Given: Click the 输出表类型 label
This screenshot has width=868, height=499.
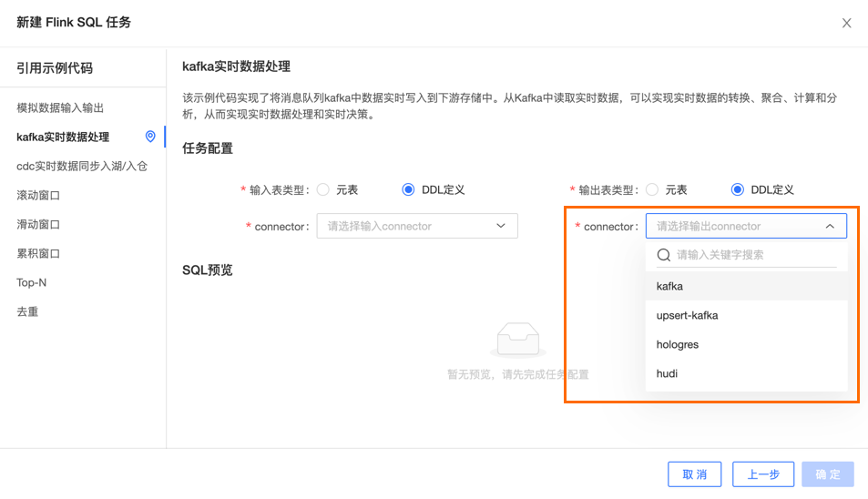Looking at the screenshot, I should (x=607, y=189).
